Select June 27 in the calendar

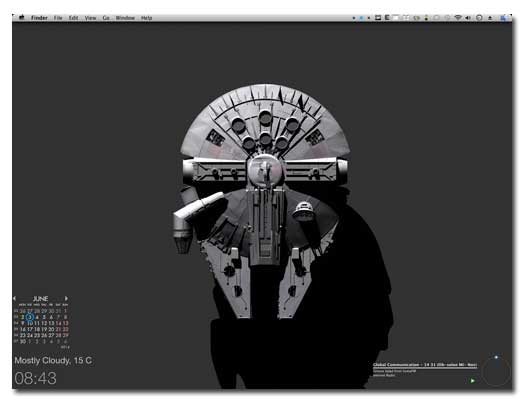51,335
